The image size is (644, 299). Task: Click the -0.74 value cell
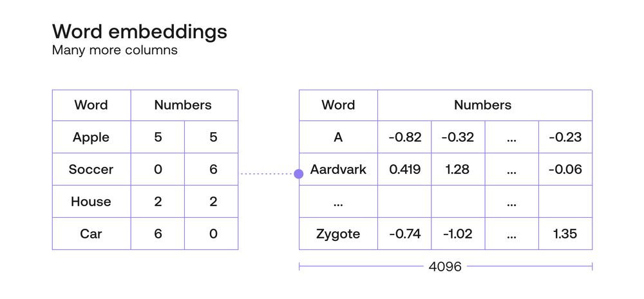404,233
